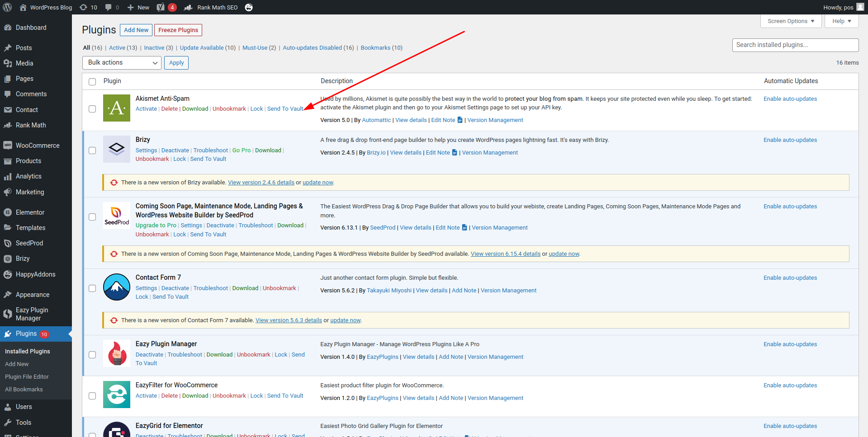Expand the Screen Options panel
868x437 pixels.
coord(791,21)
